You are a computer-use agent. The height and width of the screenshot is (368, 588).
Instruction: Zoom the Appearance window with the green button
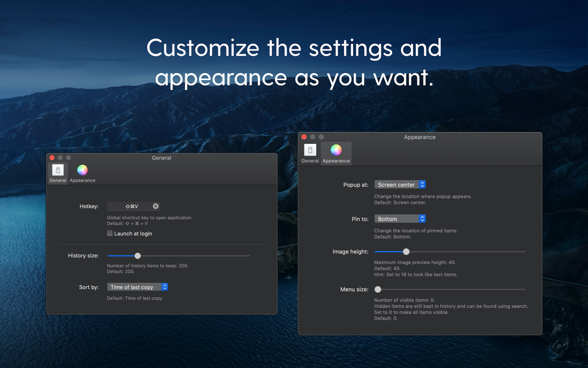tap(321, 137)
